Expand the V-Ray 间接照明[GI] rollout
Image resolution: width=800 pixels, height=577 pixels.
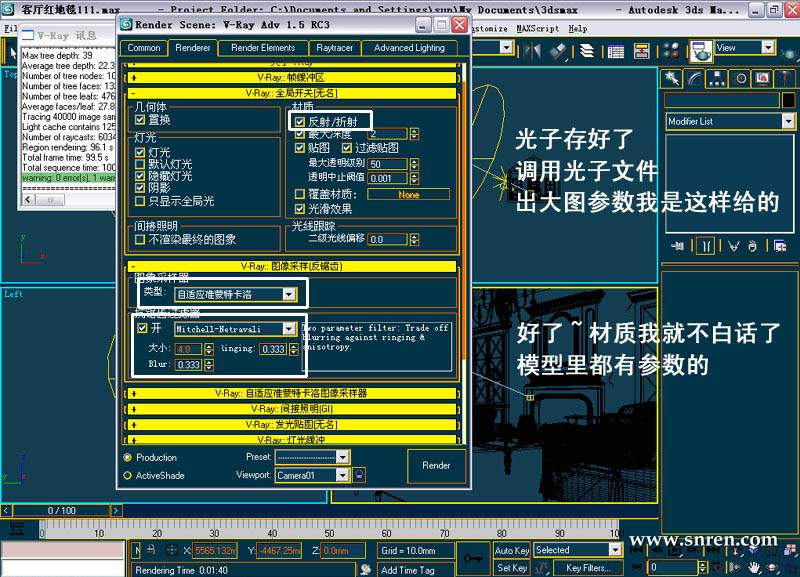[291, 409]
